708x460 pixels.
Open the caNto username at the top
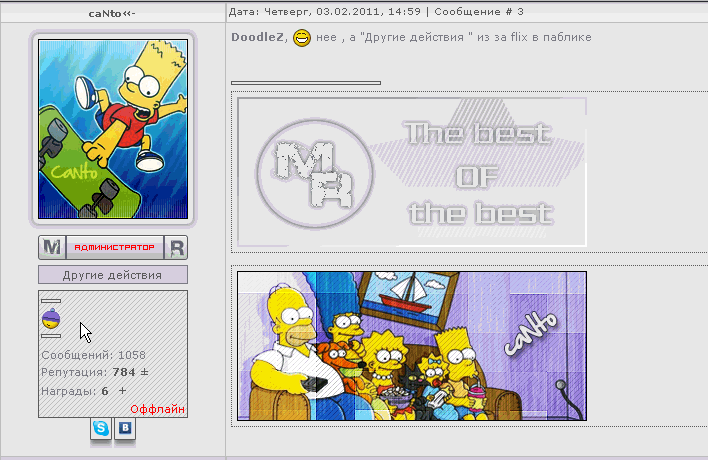pyautogui.click(x=111, y=12)
